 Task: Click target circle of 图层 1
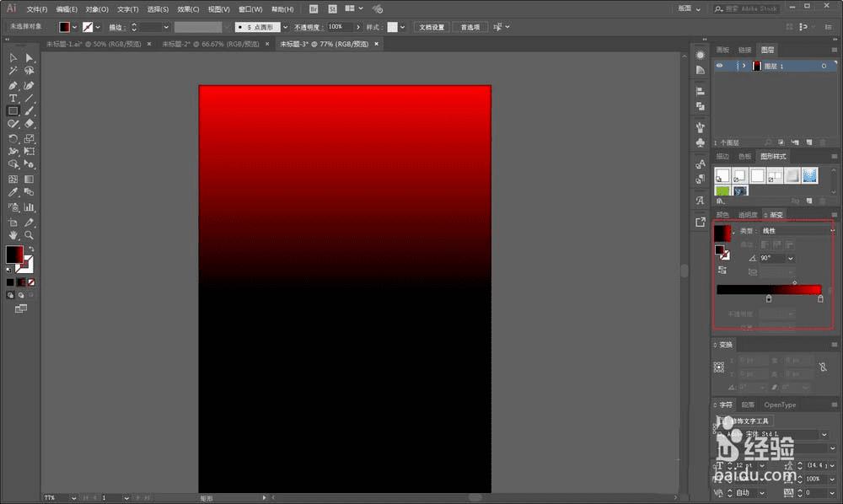(x=824, y=66)
